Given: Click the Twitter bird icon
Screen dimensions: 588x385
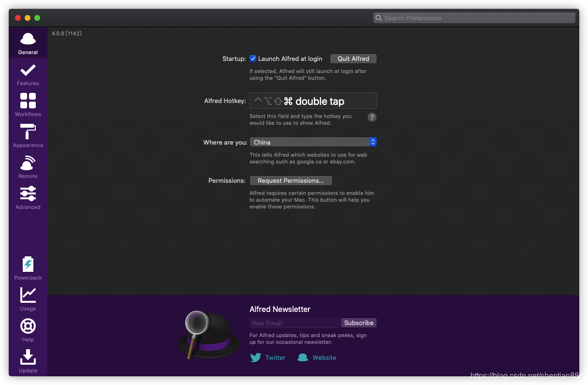Looking at the screenshot, I should click(x=256, y=358).
